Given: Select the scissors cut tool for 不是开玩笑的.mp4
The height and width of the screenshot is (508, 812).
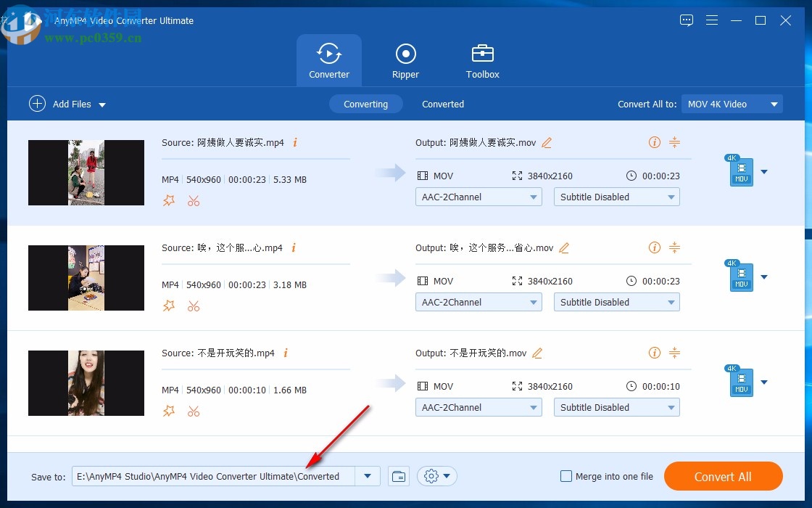Looking at the screenshot, I should click(194, 411).
